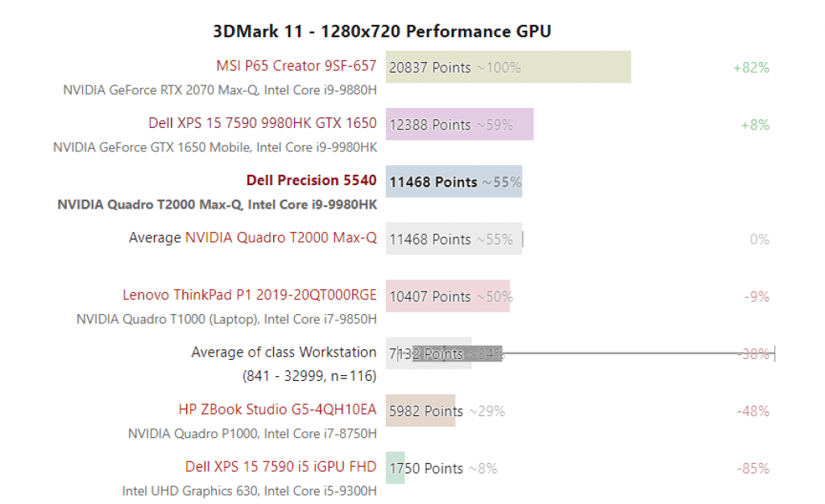Click the -9% difference value

coord(757,296)
